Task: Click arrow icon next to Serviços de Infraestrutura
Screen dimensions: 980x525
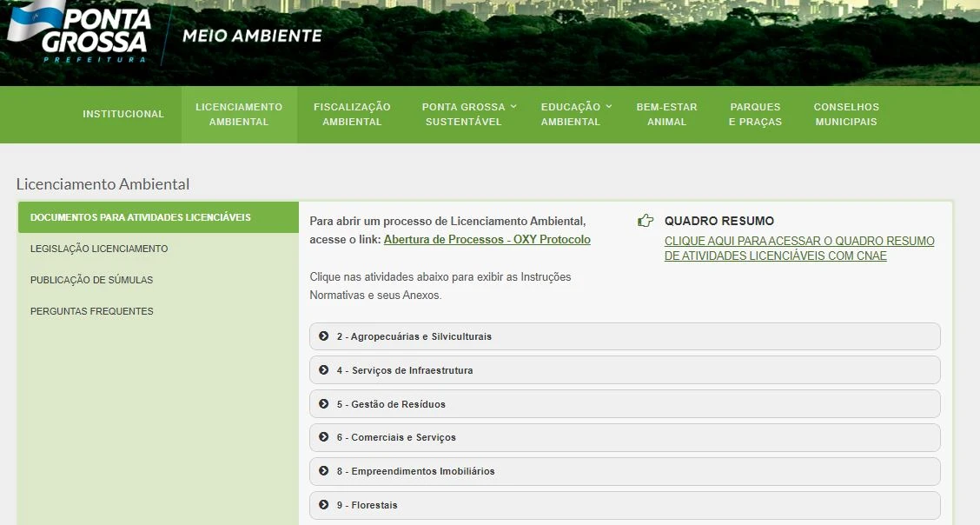Action: 324,370
